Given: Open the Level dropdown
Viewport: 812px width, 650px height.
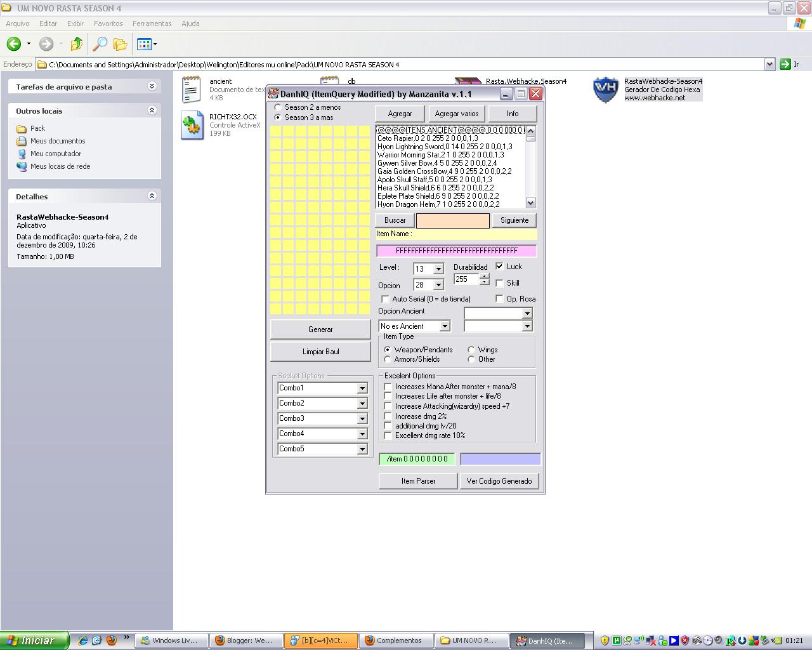Looking at the screenshot, I should [x=438, y=269].
